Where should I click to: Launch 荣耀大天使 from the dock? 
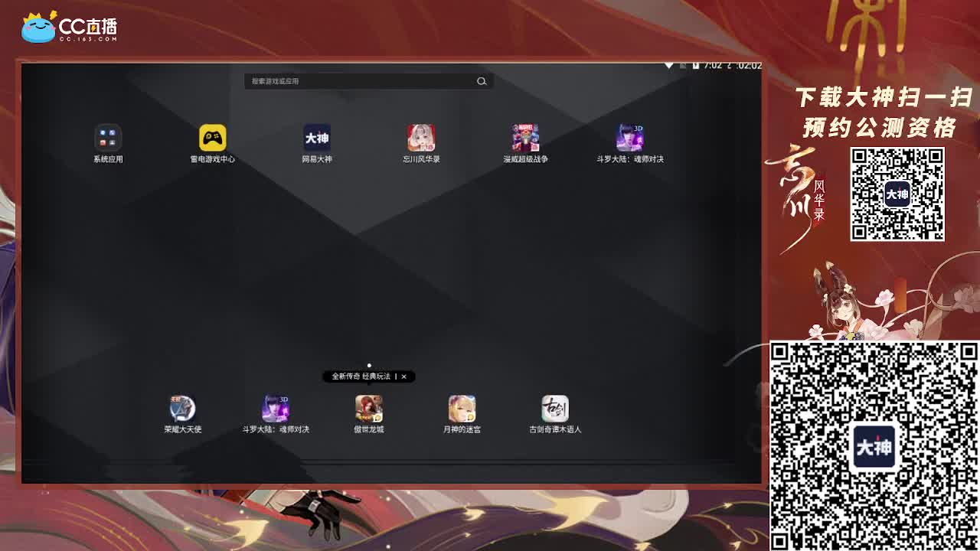point(182,409)
